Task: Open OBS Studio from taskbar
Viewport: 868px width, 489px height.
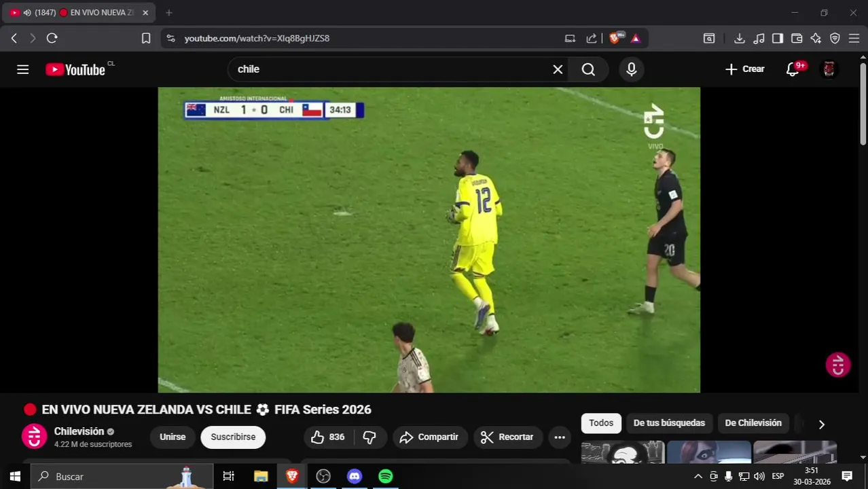Action: click(x=323, y=476)
